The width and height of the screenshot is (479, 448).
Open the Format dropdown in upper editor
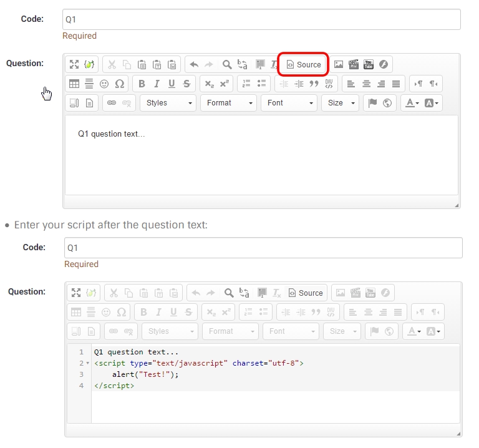tap(228, 103)
